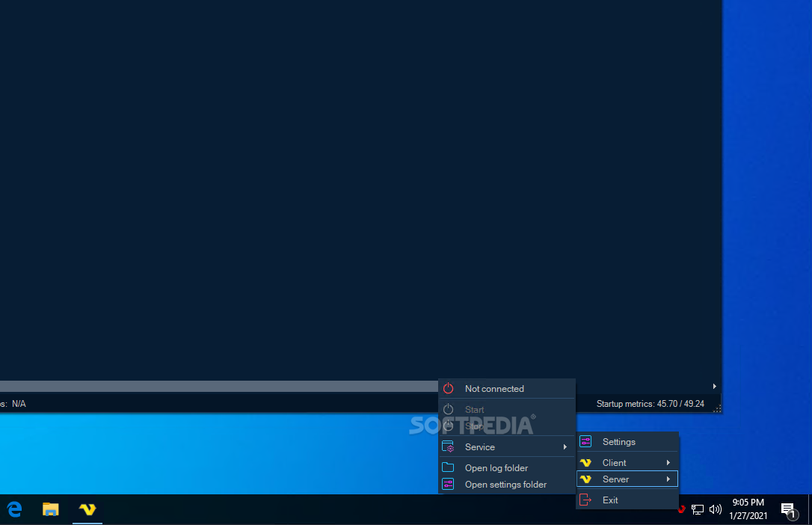Open the Action Center notifications icon
Viewport: 812px width, 525px height.
[x=789, y=511]
